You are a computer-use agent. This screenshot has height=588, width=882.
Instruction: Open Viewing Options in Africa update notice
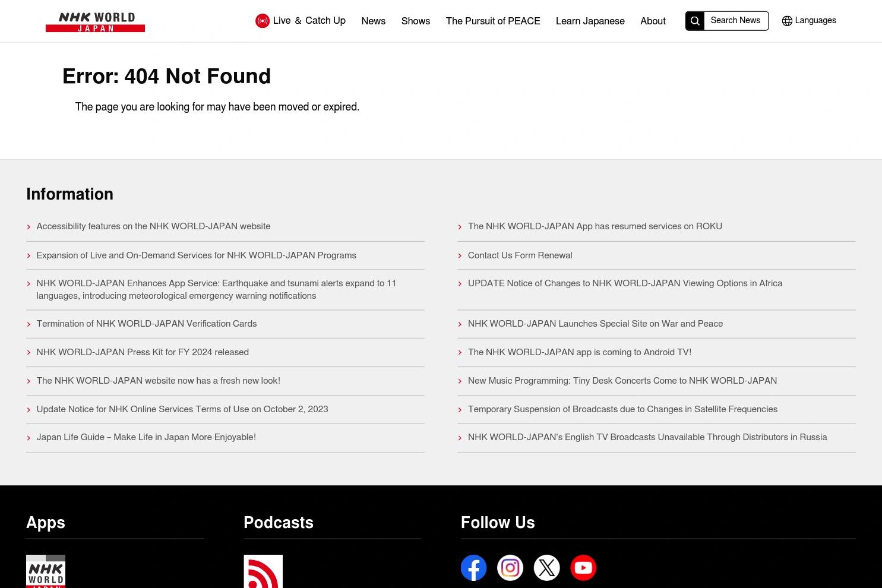pyautogui.click(x=625, y=283)
